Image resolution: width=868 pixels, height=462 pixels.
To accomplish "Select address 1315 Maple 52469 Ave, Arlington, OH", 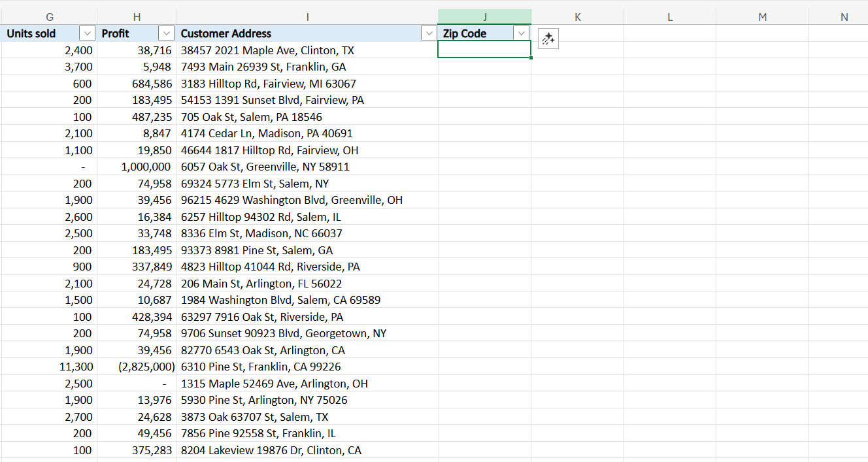I will pyautogui.click(x=307, y=384).
